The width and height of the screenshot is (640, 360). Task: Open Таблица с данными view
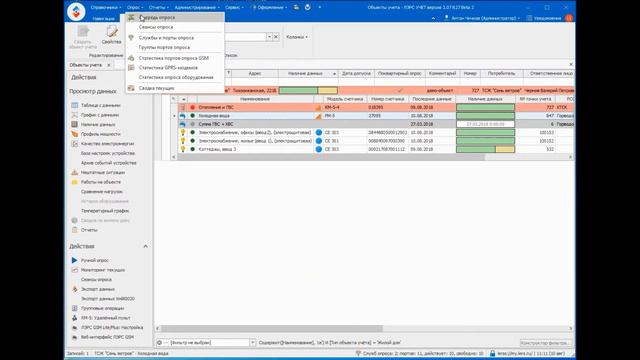point(100,105)
